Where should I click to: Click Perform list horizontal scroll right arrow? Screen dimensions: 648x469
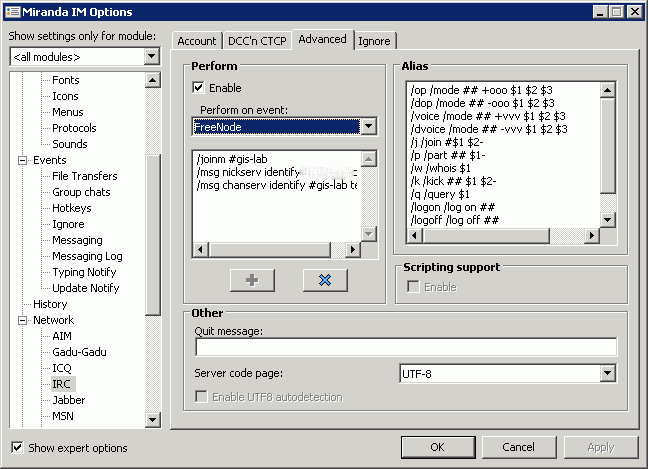353,250
